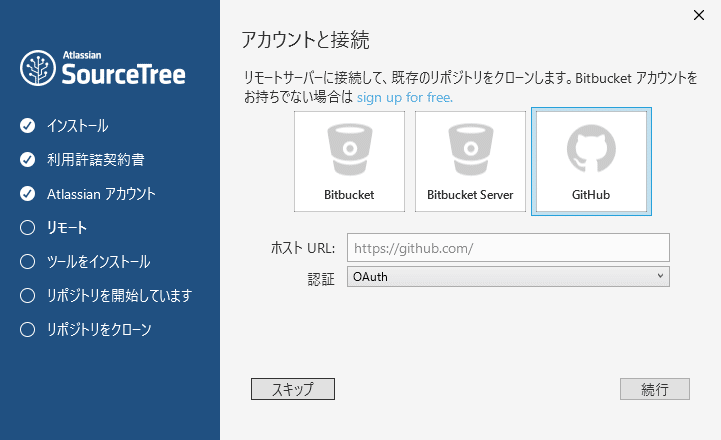Click the 利用許諾契約書 step label
Image resolution: width=721 pixels, height=440 pixels.
[96, 160]
